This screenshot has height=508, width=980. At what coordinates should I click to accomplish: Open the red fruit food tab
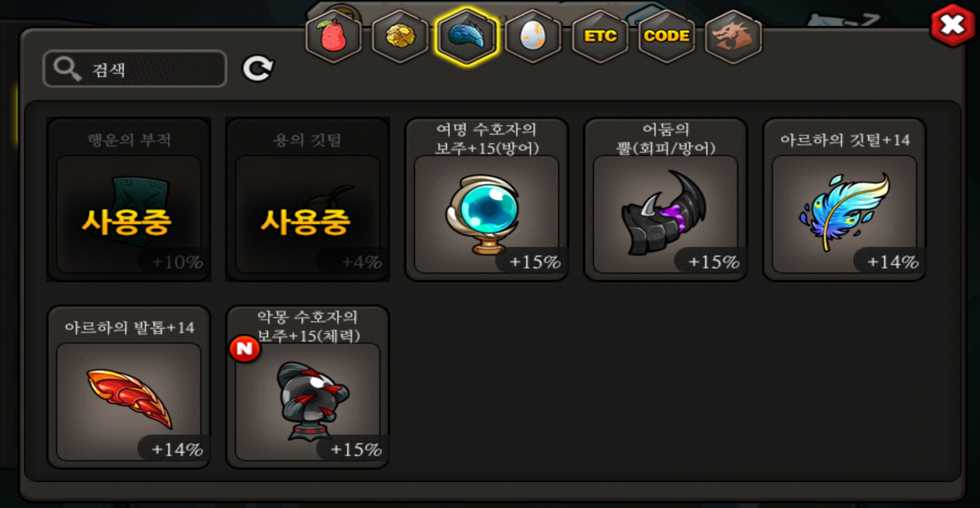[x=334, y=36]
